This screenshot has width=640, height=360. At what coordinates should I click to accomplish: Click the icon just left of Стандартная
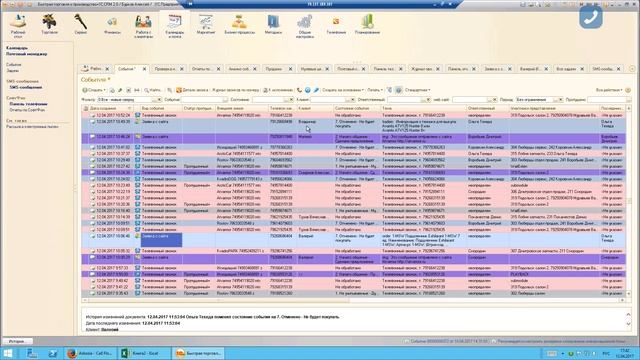398,90
